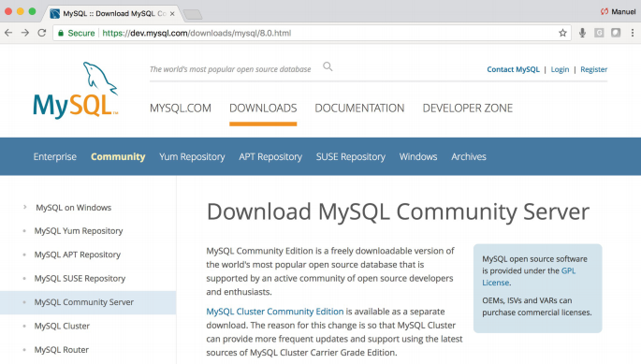Viewport: 641px width, 364px height.
Task: Open the DOCUMENTATION main nav item
Action: [x=359, y=108]
